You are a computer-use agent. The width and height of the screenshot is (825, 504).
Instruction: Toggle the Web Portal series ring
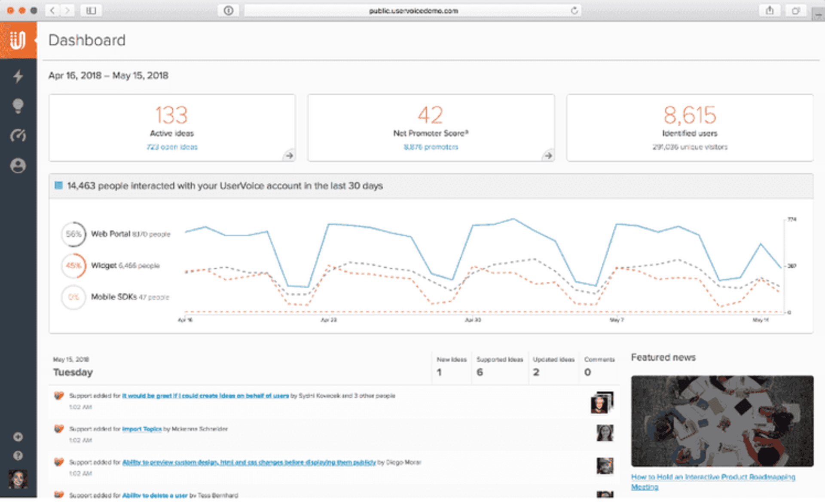click(73, 234)
